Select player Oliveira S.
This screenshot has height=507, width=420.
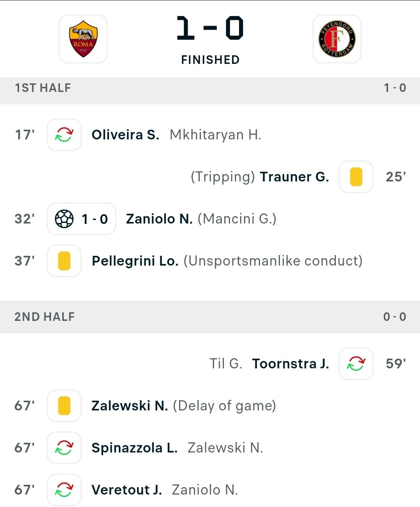(x=125, y=135)
